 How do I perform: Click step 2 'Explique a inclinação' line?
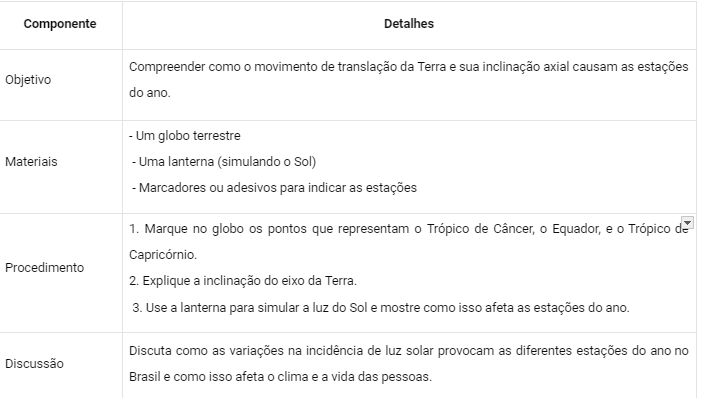pos(243,281)
